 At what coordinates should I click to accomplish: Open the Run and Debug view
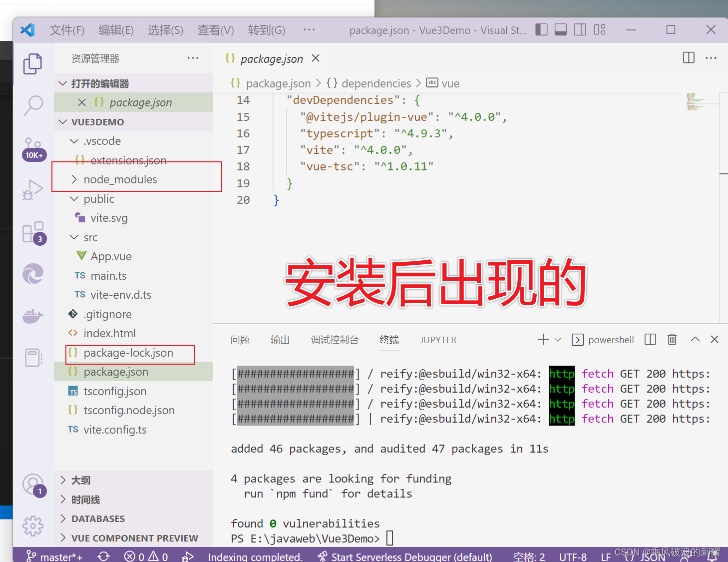[x=33, y=190]
